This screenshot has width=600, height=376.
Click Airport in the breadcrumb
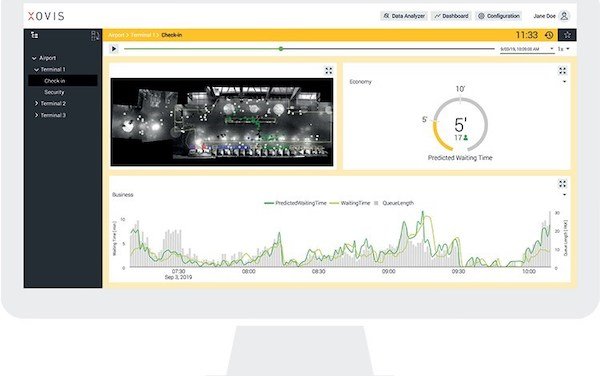click(116, 35)
